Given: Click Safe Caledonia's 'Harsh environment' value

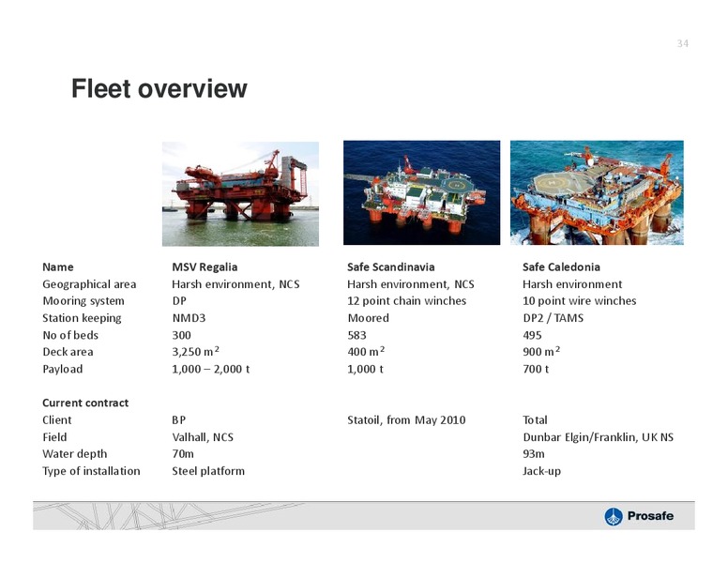Looking at the screenshot, I should (x=572, y=284).
